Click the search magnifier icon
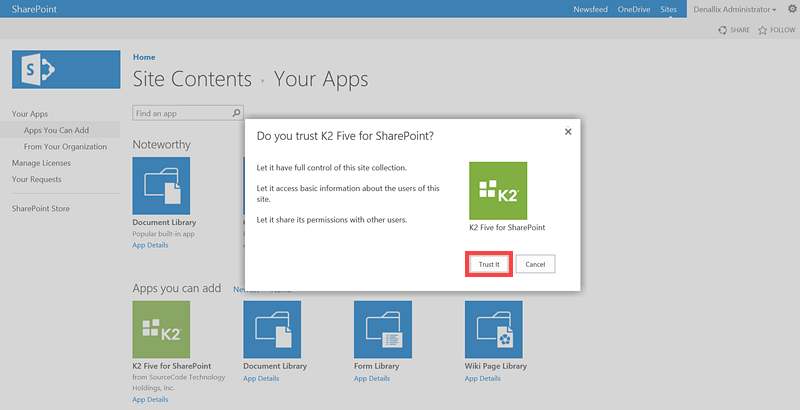Image resolution: width=800 pixels, height=410 pixels. click(x=236, y=114)
